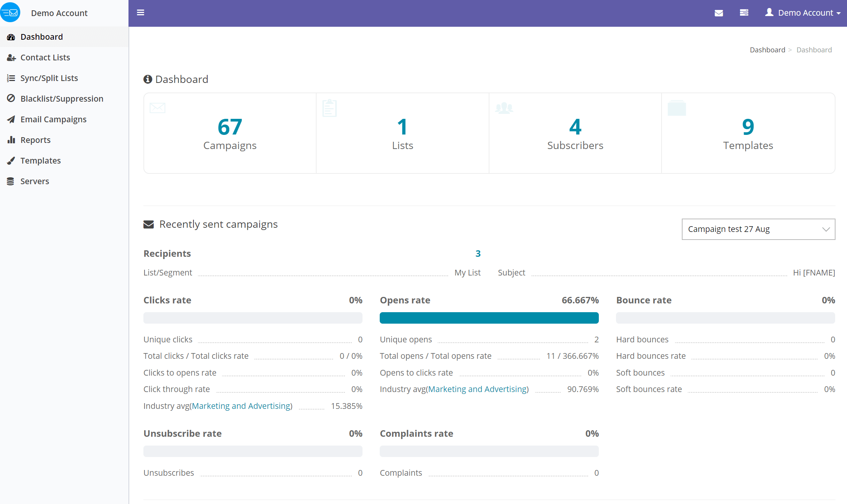
Task: Click the Templates count tile
Action: (x=748, y=132)
